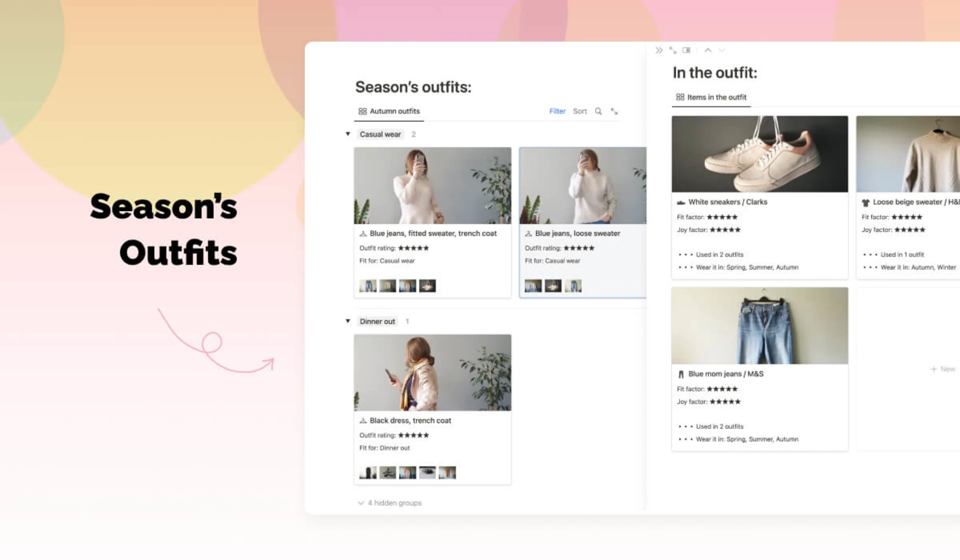Open the outfit page as full page
This screenshot has width=960, height=560.
672,50
